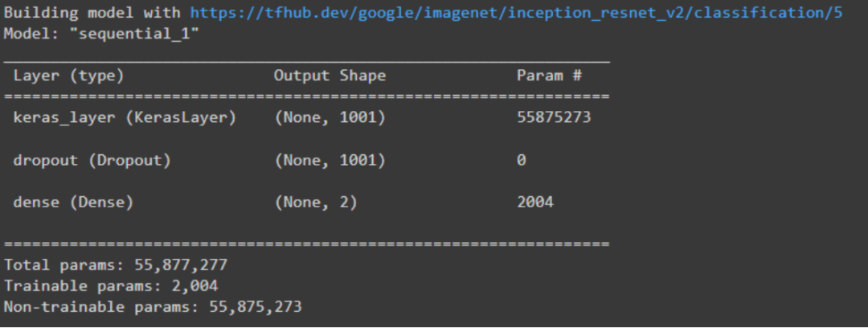Click the Non-trainable params: 55,875,273 line

tap(153, 307)
